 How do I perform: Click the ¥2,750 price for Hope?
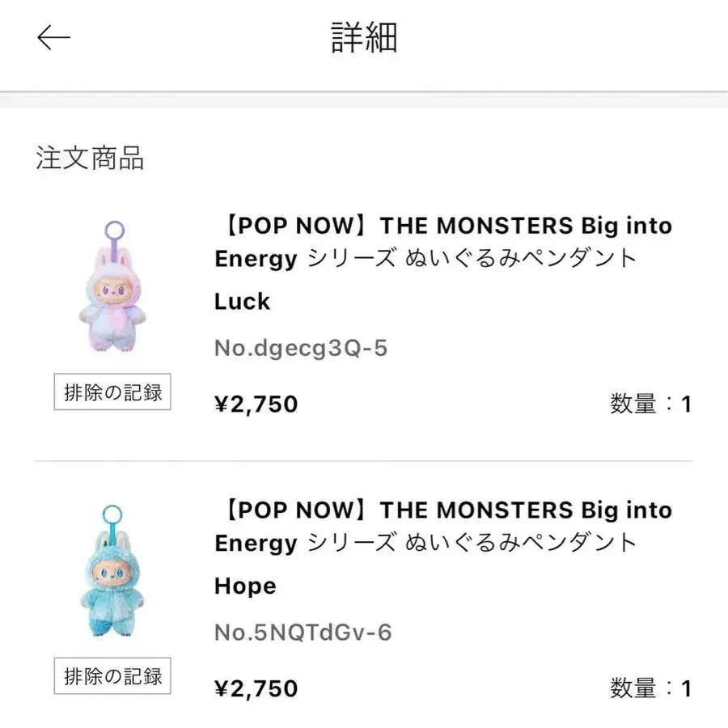(x=256, y=688)
